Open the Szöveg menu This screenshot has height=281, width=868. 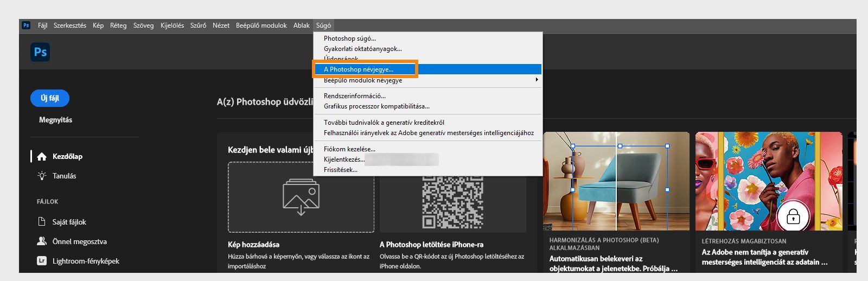[143, 25]
